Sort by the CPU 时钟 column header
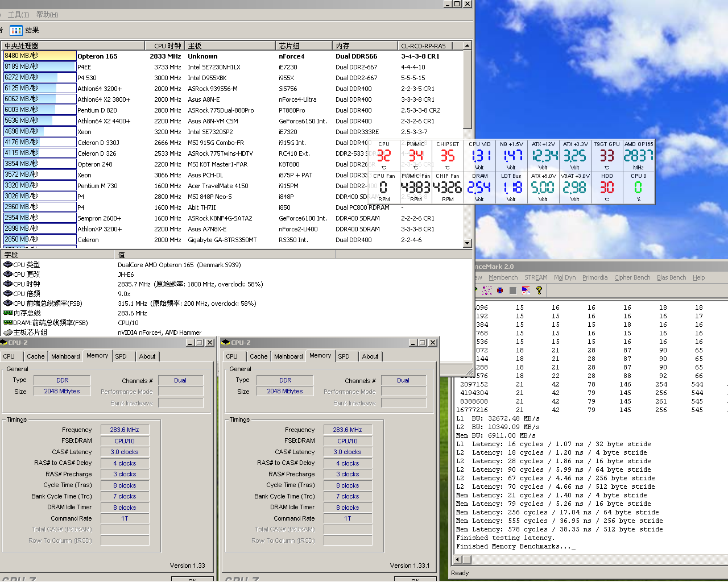 click(167, 46)
